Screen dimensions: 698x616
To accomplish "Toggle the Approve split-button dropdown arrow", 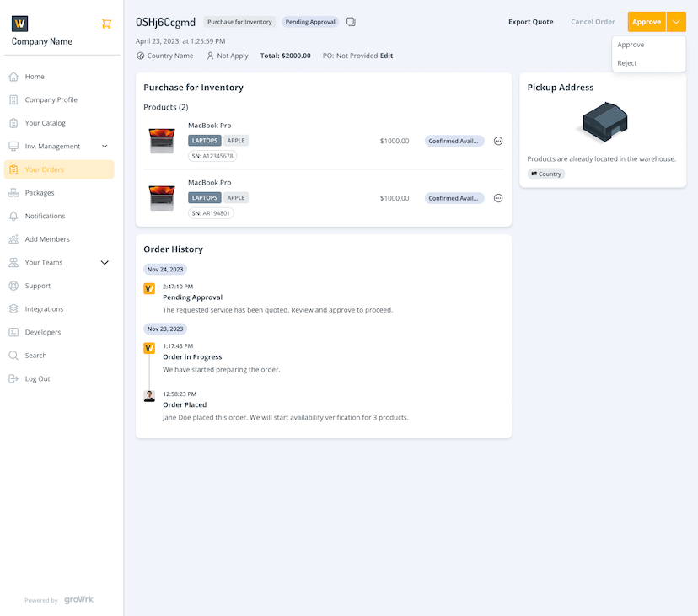I will (676, 22).
